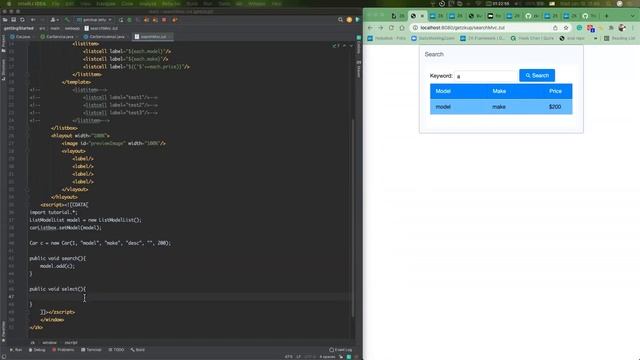Click the searchMvc.zul breadcrumb
The height and width of the screenshot is (360, 640).
(101, 28)
